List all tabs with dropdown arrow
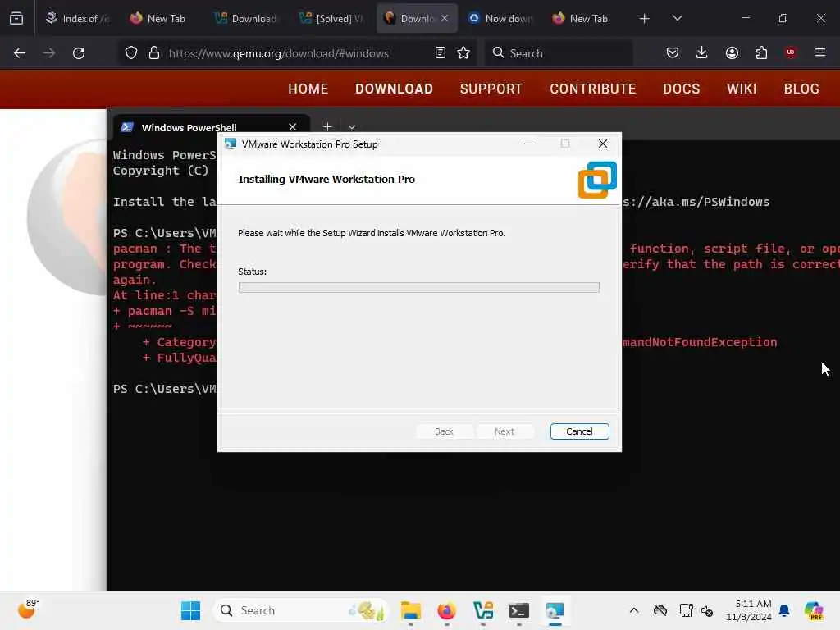Image resolution: width=840 pixels, height=630 pixels. pos(677,18)
